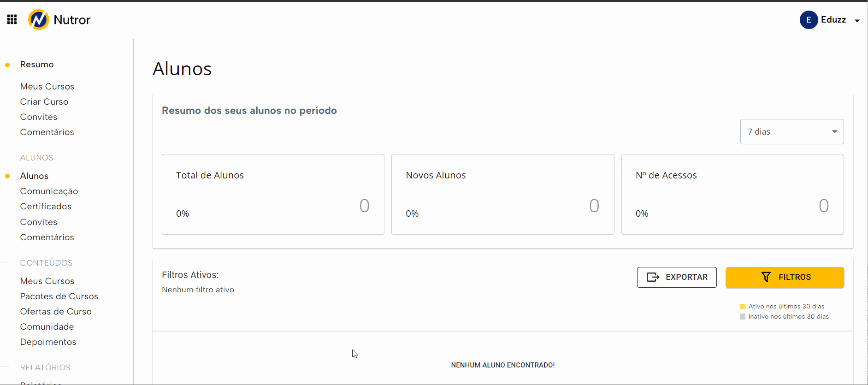Go to Criar Curso in sidebar
Viewport: 868px width, 385px height.
[x=44, y=102]
